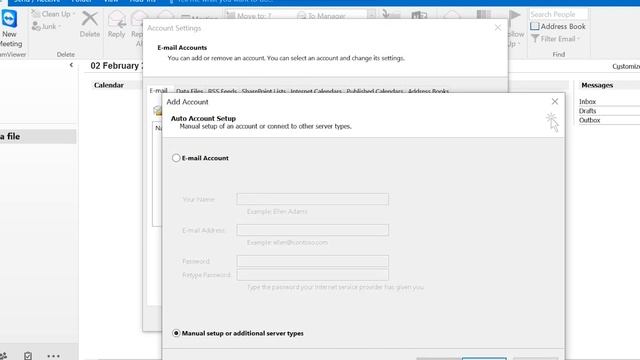Open more navigation options (three dots)
This screenshot has height=360, width=640.
tap(53, 356)
